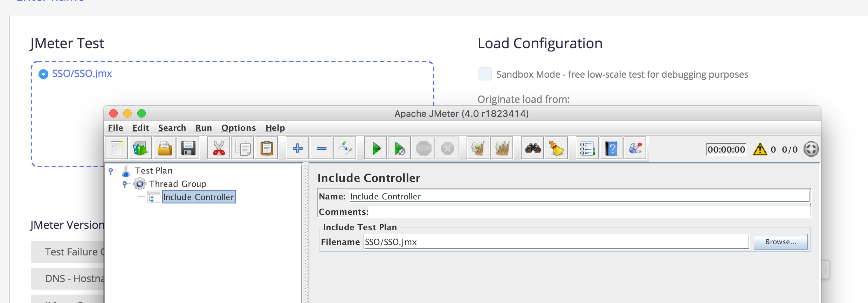Open the Templates toolbar icon
This screenshot has height=303, width=868.
pyautogui.click(x=140, y=148)
